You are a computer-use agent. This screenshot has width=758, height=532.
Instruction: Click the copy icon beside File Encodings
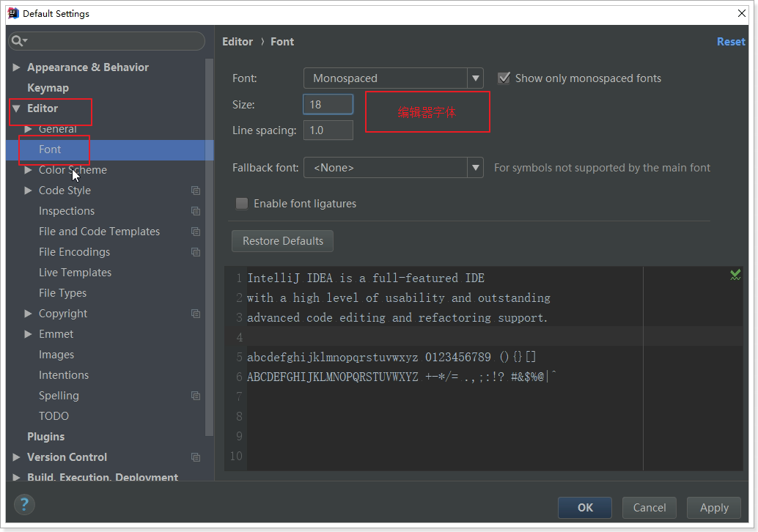pos(196,252)
